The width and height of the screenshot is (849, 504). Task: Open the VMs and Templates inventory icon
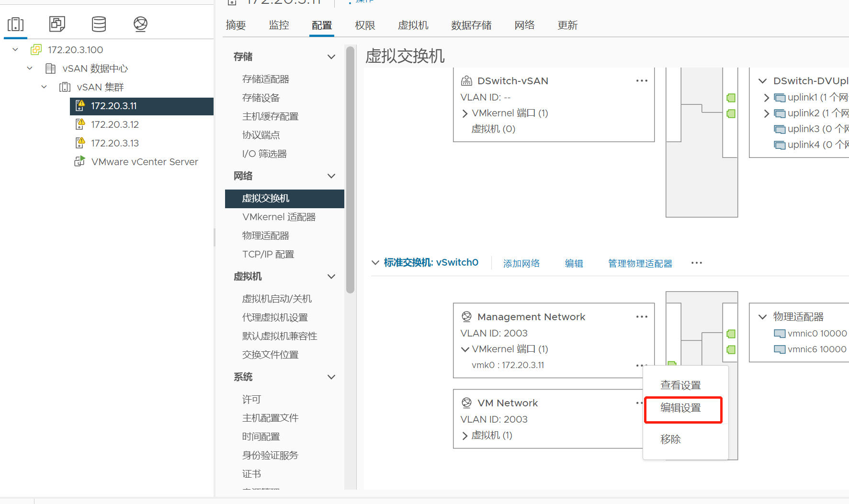click(57, 24)
